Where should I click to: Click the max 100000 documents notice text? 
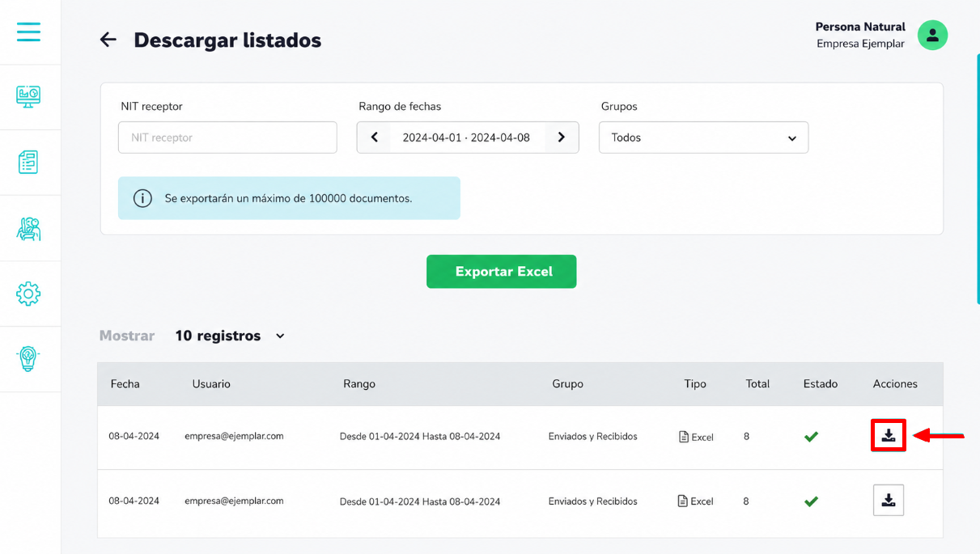click(288, 198)
